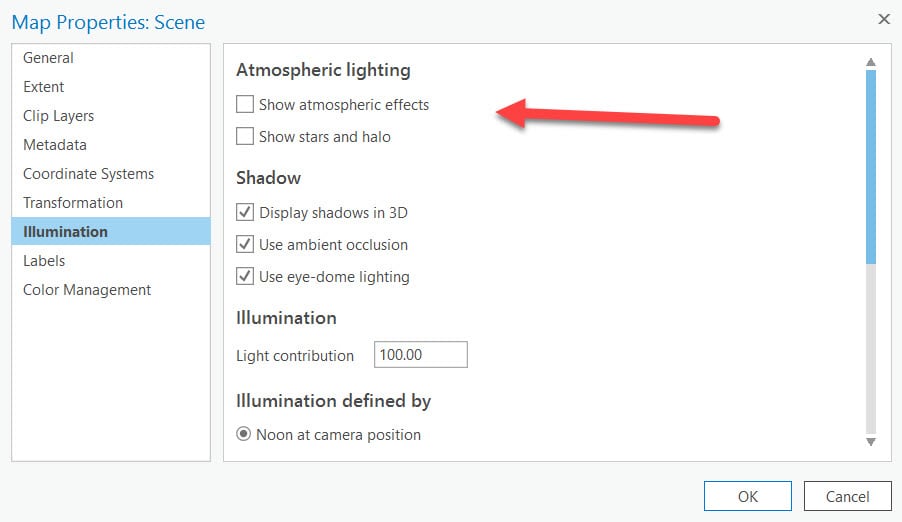Click the Light contribution input field
Image resolution: width=902 pixels, height=522 pixels.
420,355
